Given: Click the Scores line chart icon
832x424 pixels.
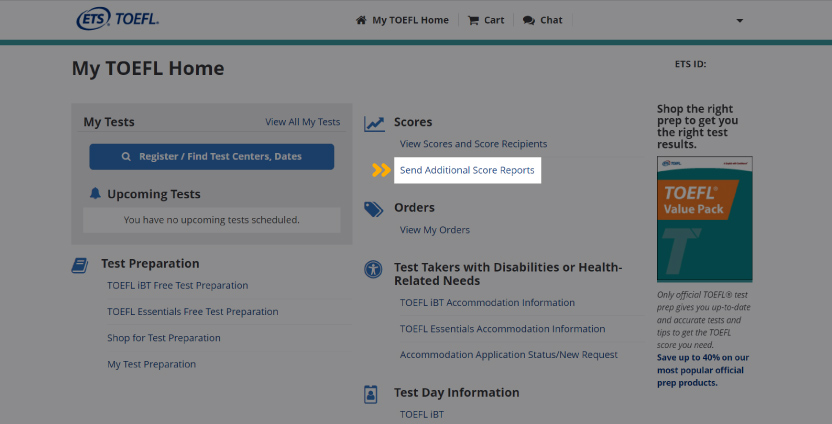Looking at the screenshot, I should [x=374, y=123].
